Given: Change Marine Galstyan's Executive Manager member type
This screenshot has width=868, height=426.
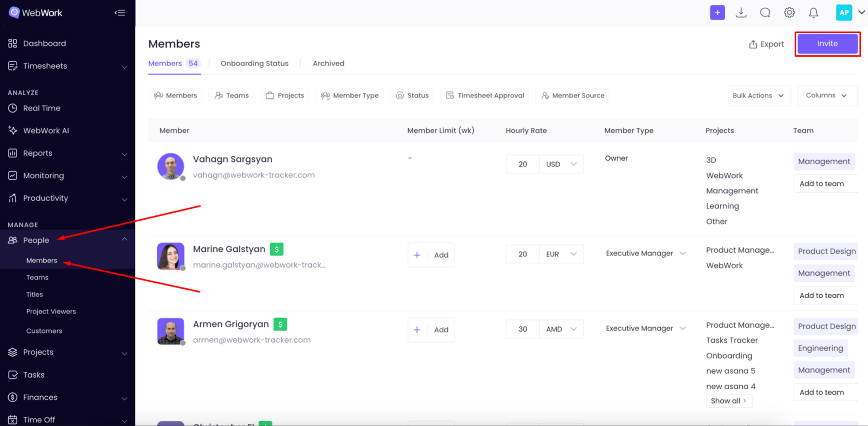Looking at the screenshot, I should 645,253.
